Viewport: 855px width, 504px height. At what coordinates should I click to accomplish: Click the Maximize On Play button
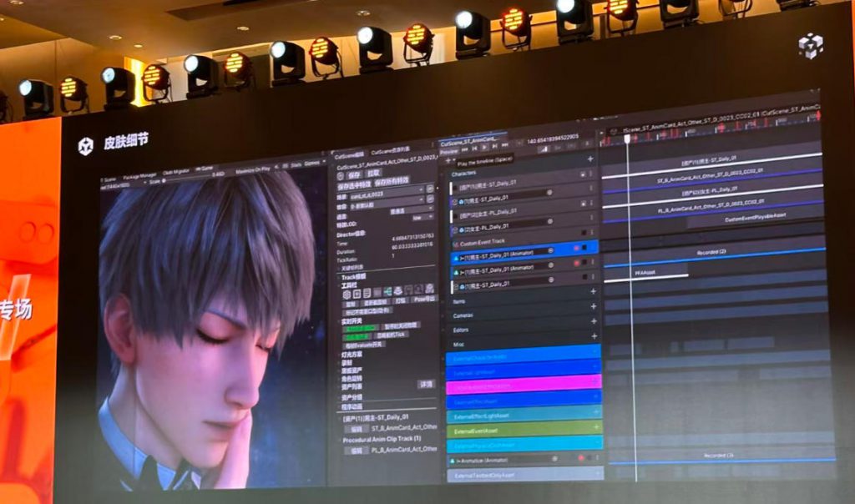coord(255,167)
